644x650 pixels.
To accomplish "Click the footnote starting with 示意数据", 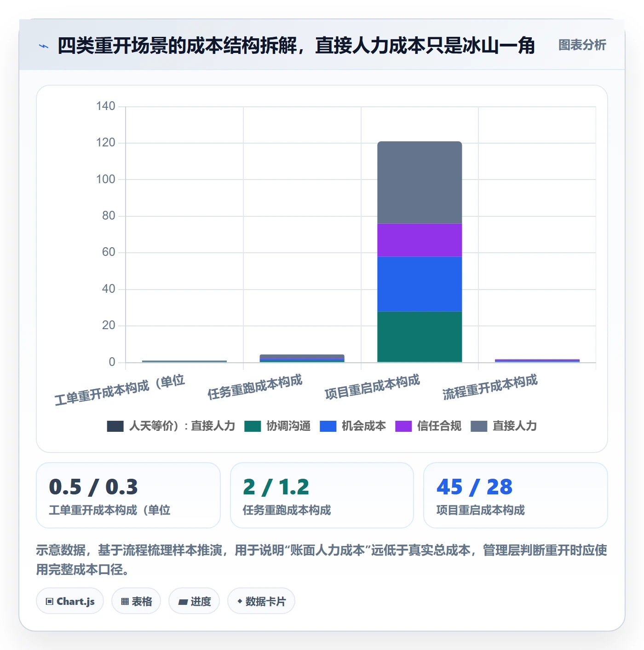I will [x=322, y=560].
